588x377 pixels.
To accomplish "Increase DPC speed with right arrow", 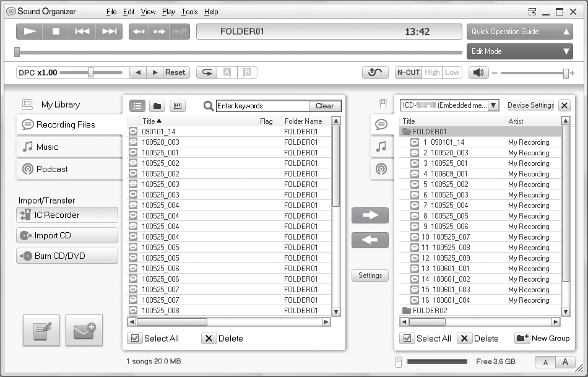I will pos(155,72).
